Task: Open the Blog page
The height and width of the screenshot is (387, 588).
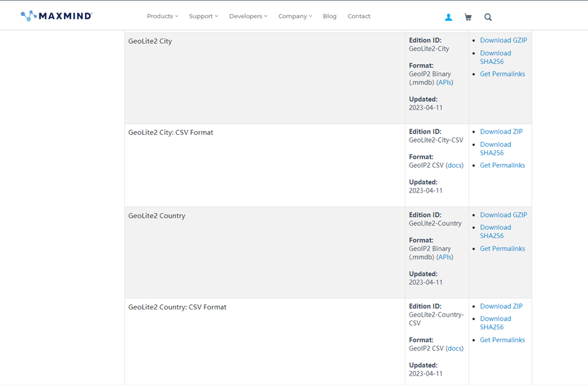Action: coord(330,16)
